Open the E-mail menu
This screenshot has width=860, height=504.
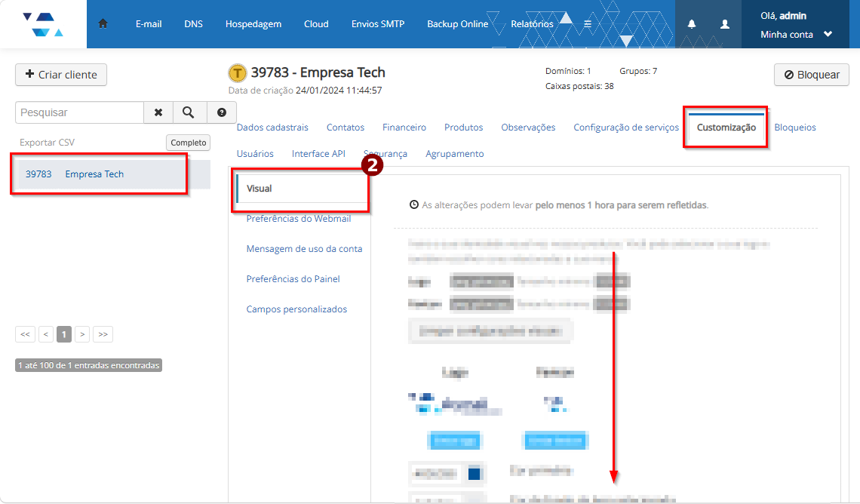pos(149,23)
